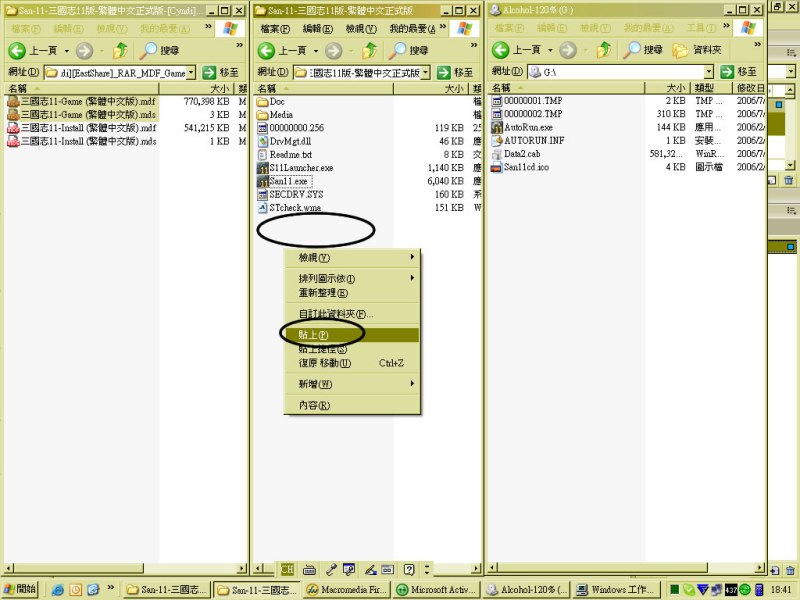Choose 內容(R) in context menu

[352, 405]
